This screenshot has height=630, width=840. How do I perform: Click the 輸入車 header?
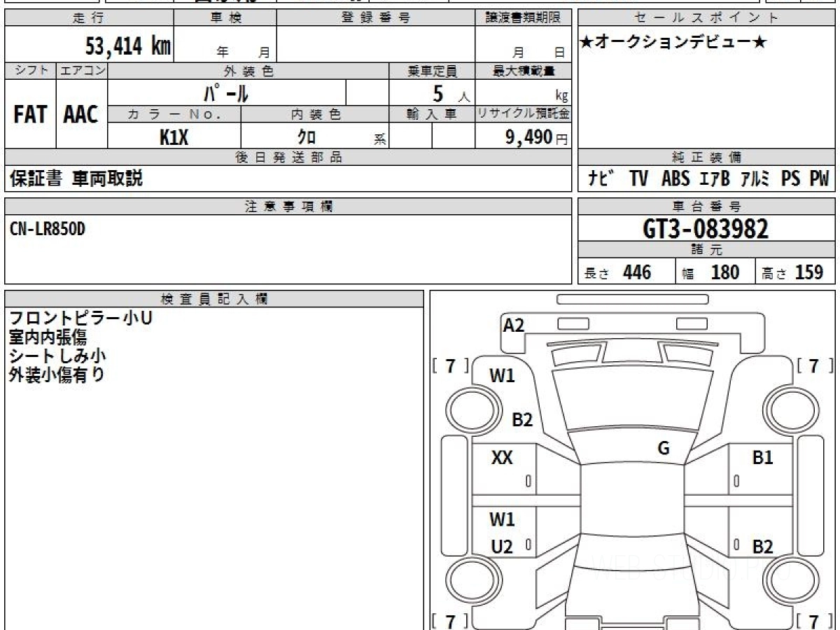[432, 115]
